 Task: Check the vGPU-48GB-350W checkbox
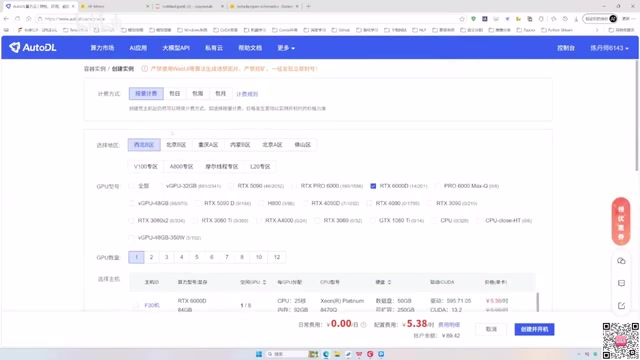(x=131, y=238)
